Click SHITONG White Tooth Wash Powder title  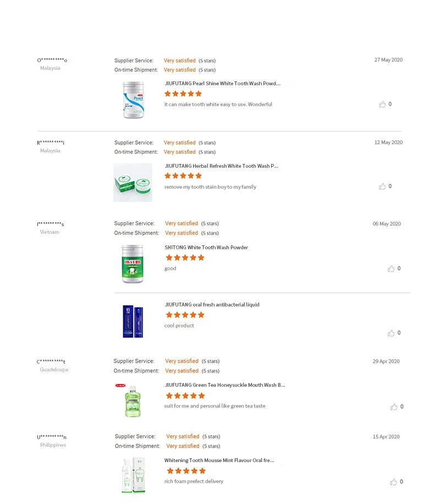point(206,248)
